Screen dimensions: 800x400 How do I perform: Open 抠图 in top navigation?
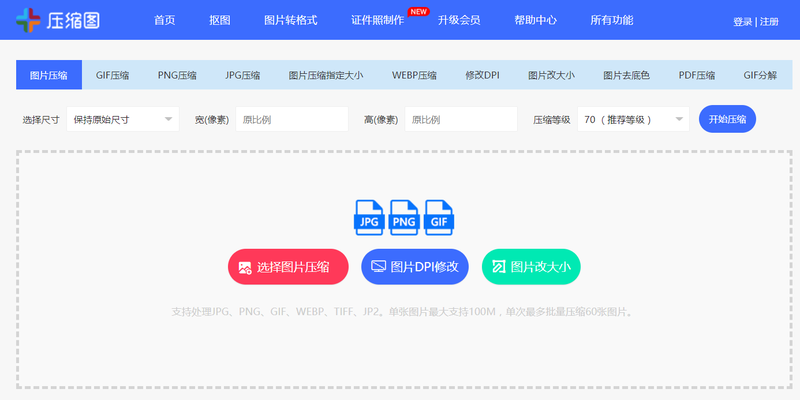[220, 20]
